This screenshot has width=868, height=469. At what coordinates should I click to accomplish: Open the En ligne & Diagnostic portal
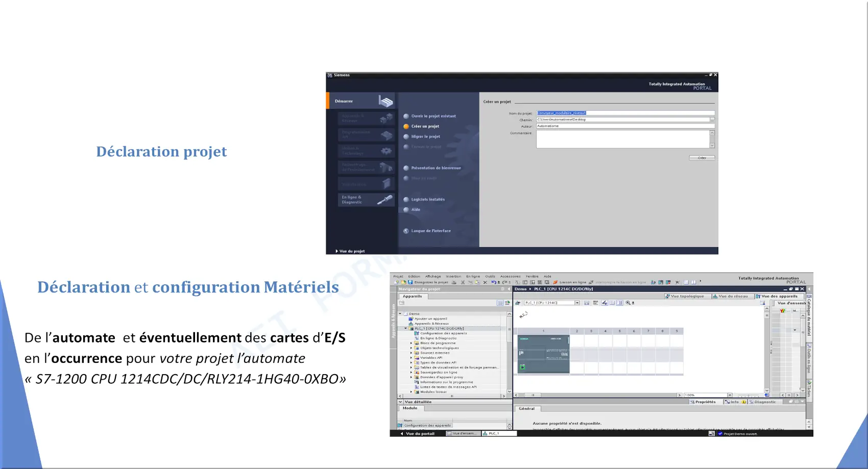(366, 200)
